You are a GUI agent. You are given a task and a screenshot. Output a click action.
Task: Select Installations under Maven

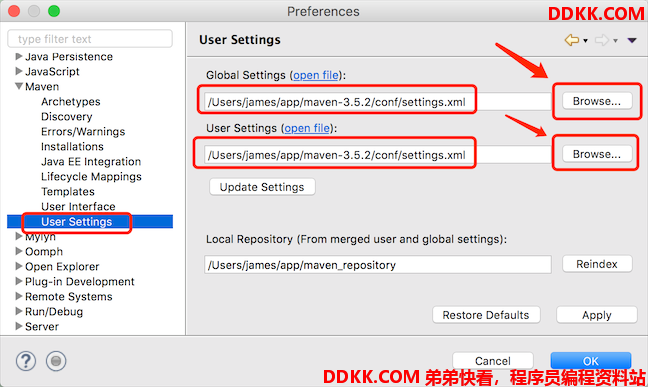point(72,146)
